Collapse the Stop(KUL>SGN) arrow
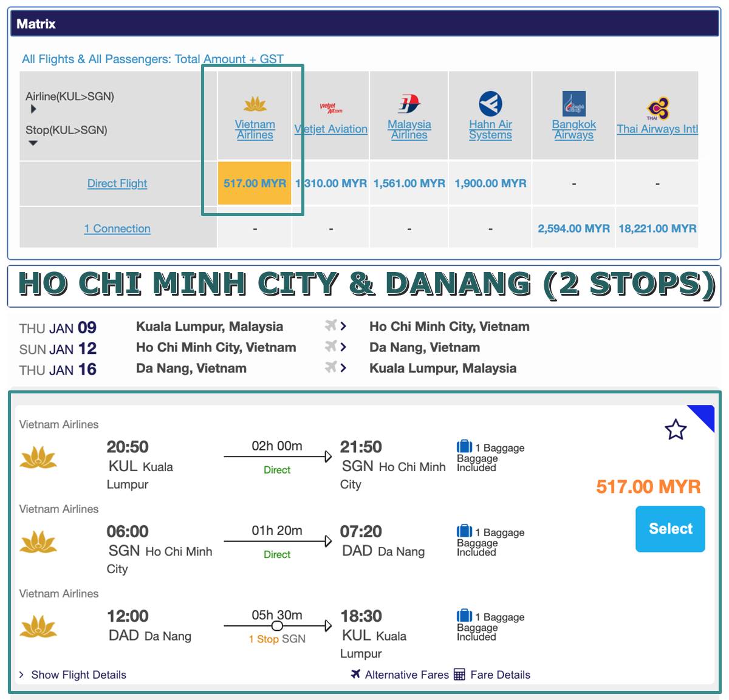Screen dimensions: 729x700 pyautogui.click(x=33, y=143)
